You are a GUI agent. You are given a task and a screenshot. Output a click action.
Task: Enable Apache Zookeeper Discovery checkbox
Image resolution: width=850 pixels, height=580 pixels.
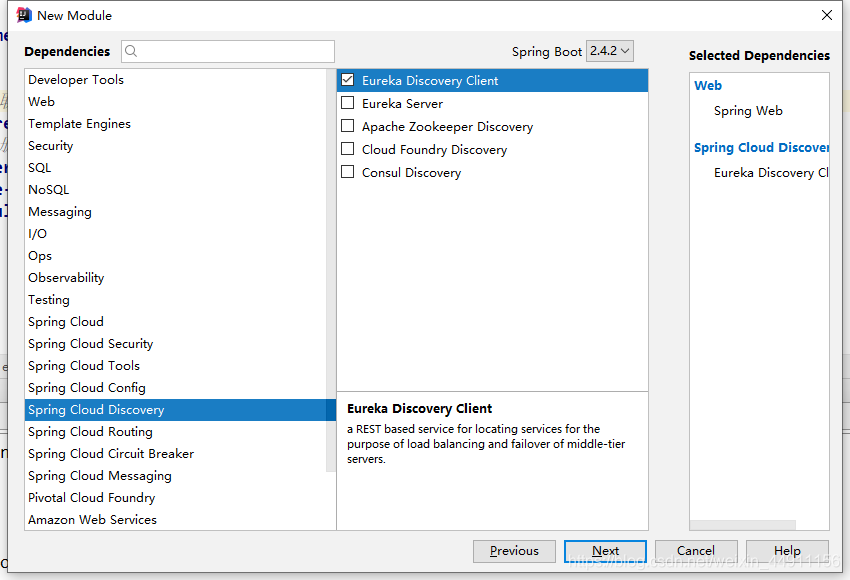(x=347, y=126)
